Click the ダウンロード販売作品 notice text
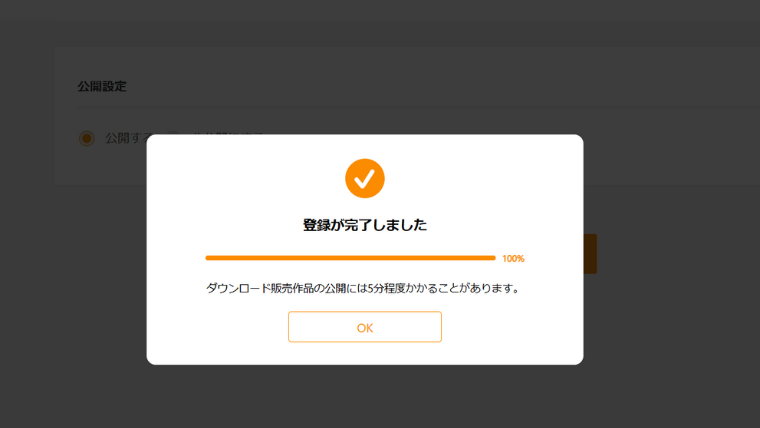760x428 pixels. coord(363,288)
